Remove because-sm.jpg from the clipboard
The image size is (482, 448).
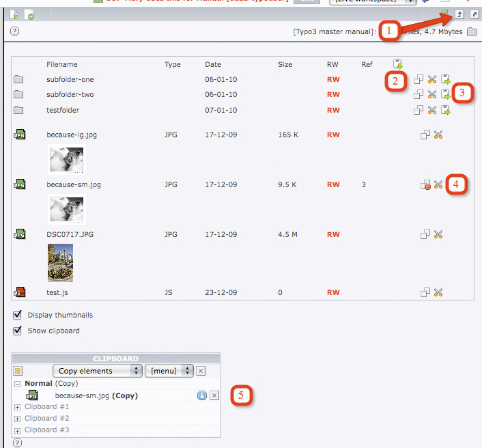click(x=214, y=395)
